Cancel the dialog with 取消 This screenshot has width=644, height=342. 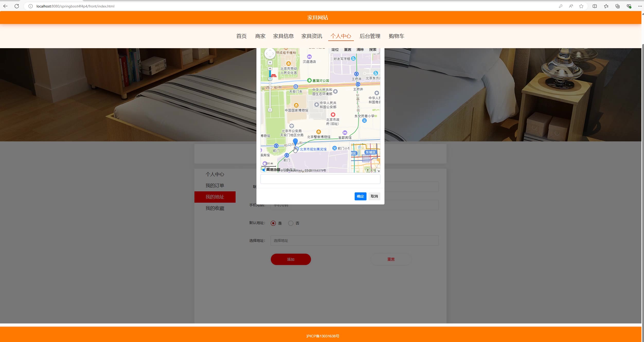[374, 196]
